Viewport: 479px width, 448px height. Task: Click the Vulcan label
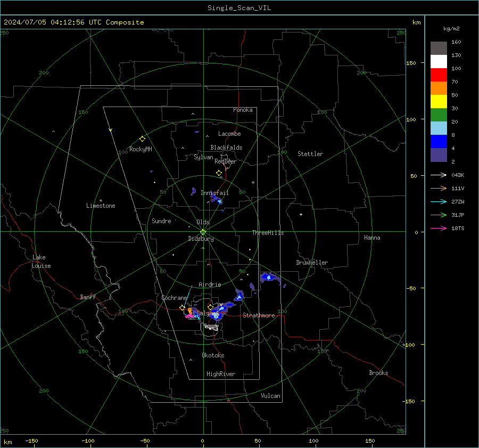[270, 396]
